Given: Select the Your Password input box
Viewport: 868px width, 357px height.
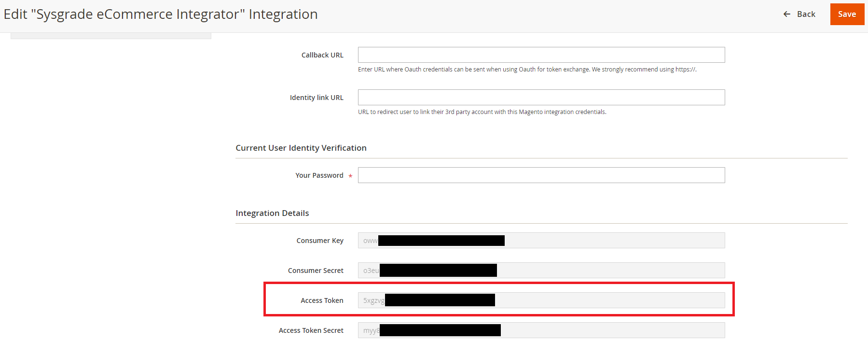Looking at the screenshot, I should pos(541,175).
